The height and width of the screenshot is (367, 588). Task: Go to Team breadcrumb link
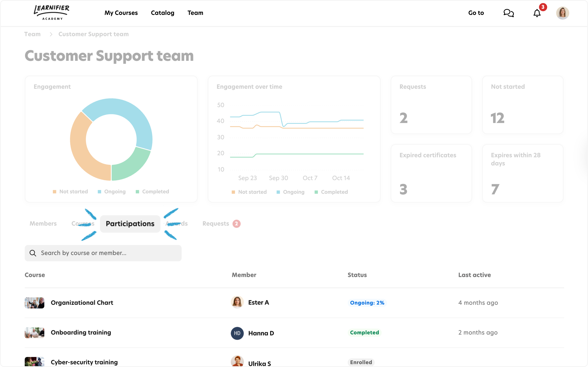click(x=32, y=34)
